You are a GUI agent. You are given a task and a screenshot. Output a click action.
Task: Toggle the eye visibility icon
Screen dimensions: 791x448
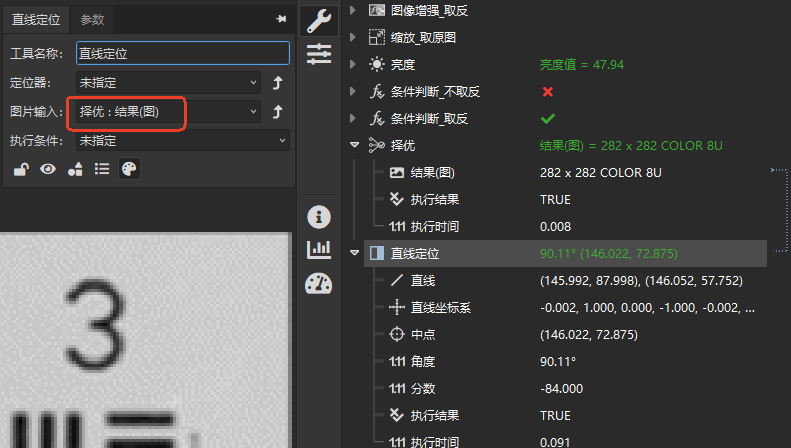tap(48, 169)
